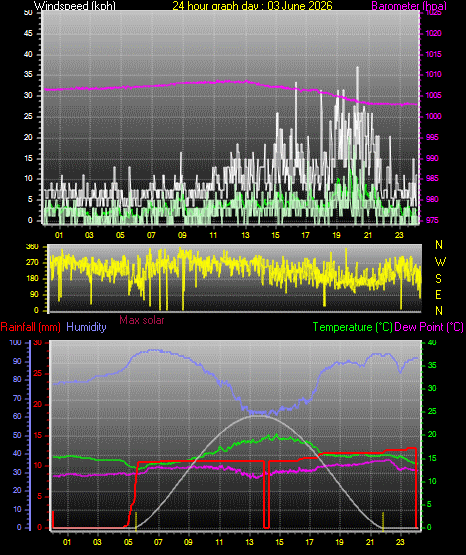Click the Barometer (hpa) axis title
The width and height of the screenshot is (466, 555).
click(x=409, y=5)
